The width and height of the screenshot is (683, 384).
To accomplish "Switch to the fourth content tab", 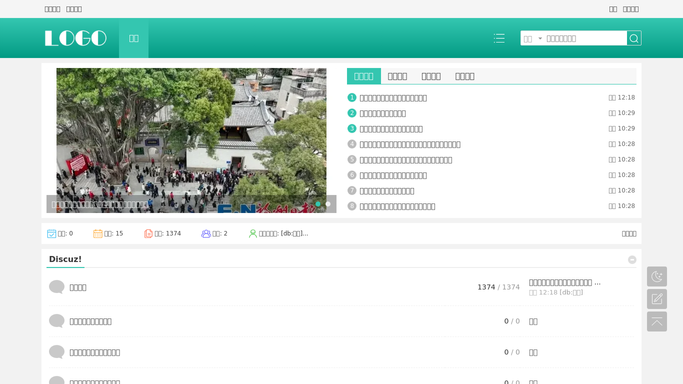I will point(465,76).
